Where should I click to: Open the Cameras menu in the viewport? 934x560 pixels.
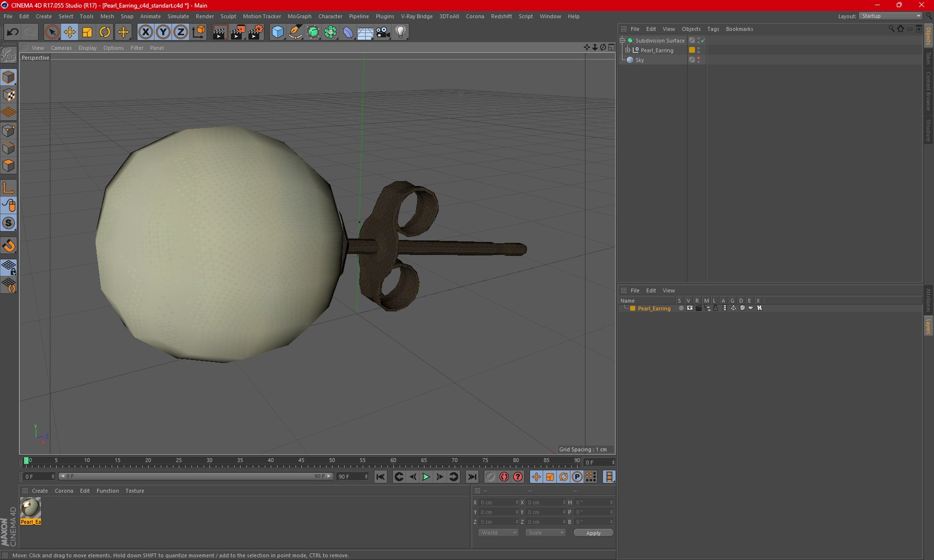61,48
